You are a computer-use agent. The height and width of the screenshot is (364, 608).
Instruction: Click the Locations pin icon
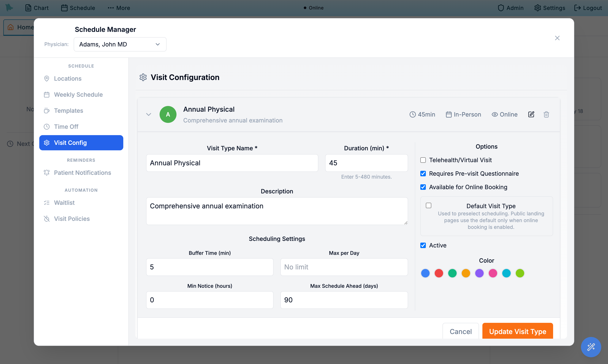(x=47, y=79)
